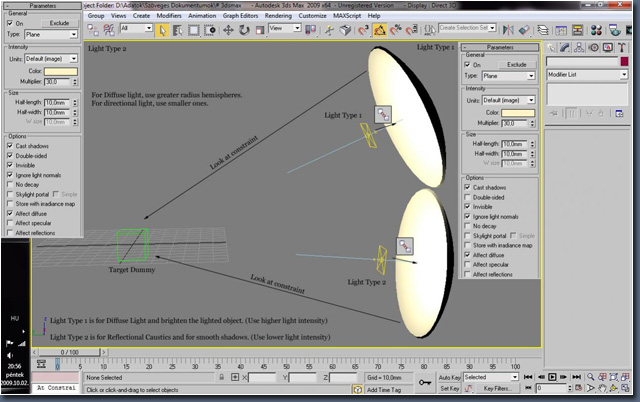Open Type Plane dropdown in Light Type 1 panel
The height and width of the screenshot is (402, 640).
[x=508, y=76]
